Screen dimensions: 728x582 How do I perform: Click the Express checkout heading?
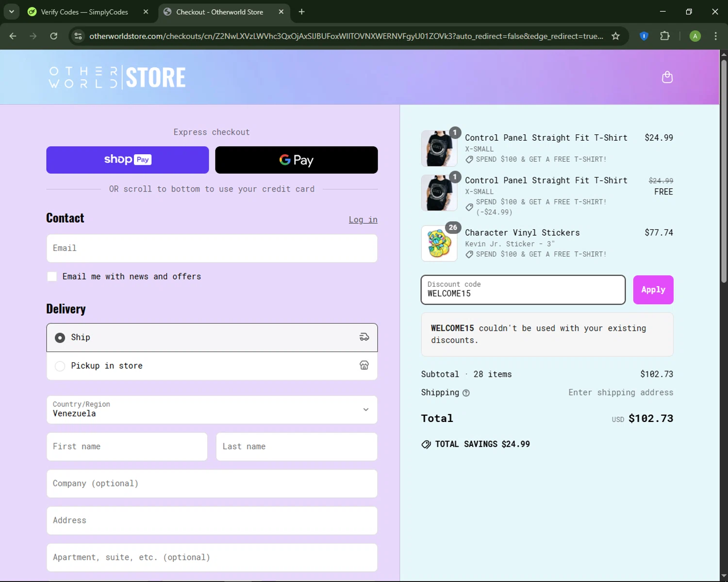pos(212,132)
